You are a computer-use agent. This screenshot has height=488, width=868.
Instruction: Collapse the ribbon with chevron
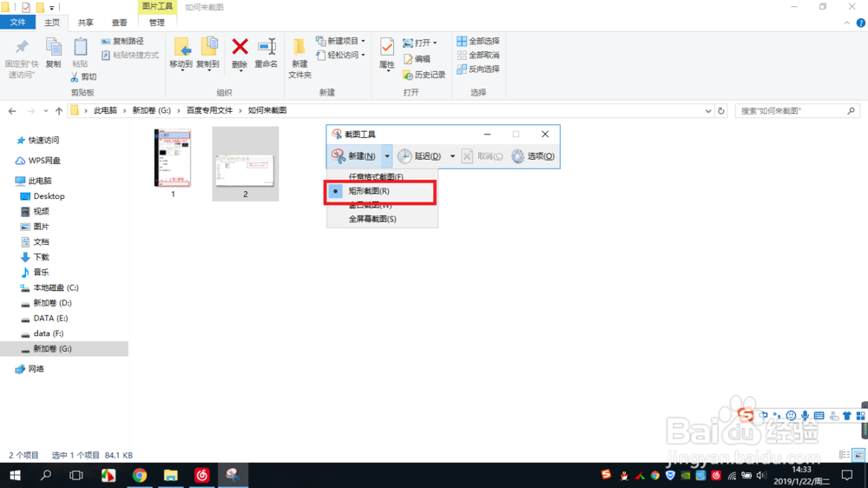pyautogui.click(x=847, y=23)
